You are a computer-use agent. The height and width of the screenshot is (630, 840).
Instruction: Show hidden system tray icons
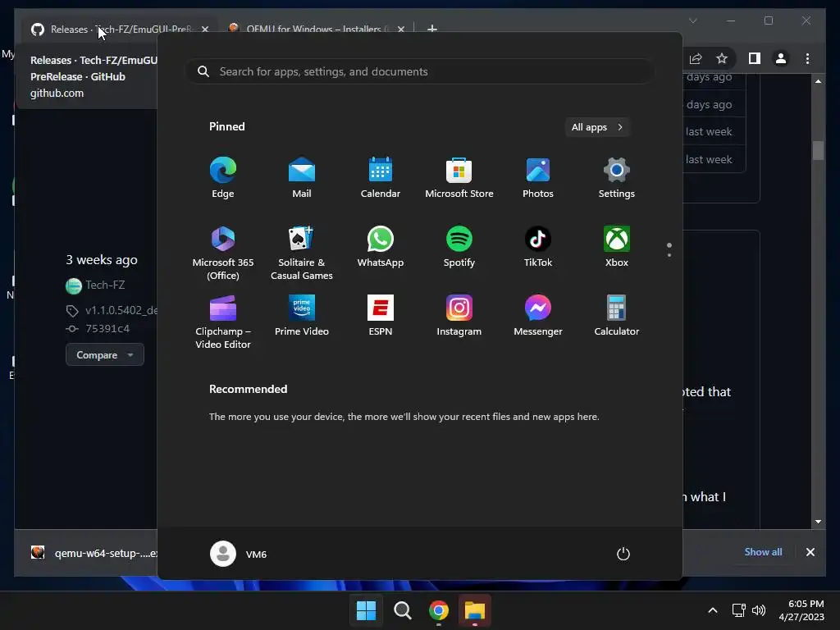pyautogui.click(x=713, y=610)
